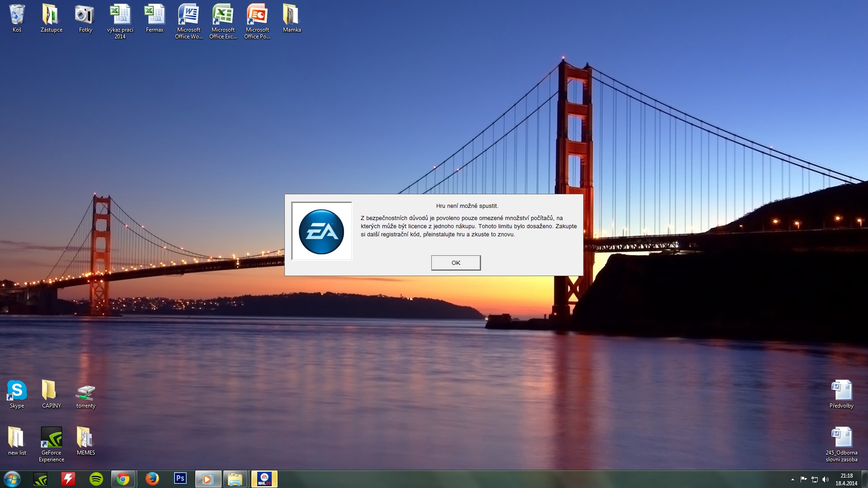
Task: Open the volume speaker tray icon
Action: pyautogui.click(x=826, y=479)
